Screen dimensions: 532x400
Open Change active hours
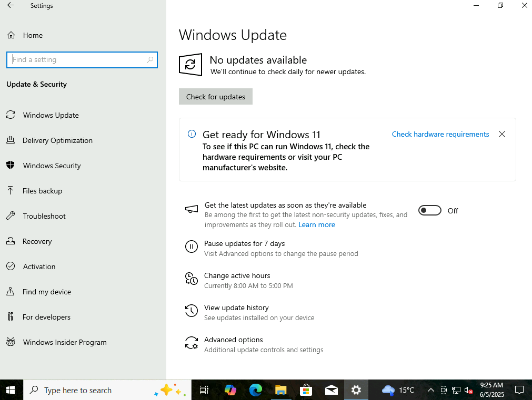coord(237,275)
